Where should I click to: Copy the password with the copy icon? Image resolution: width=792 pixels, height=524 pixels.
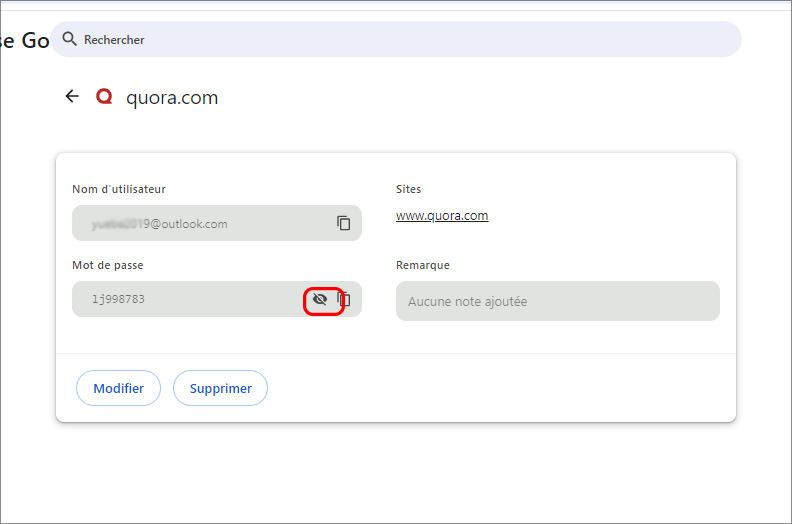click(346, 299)
